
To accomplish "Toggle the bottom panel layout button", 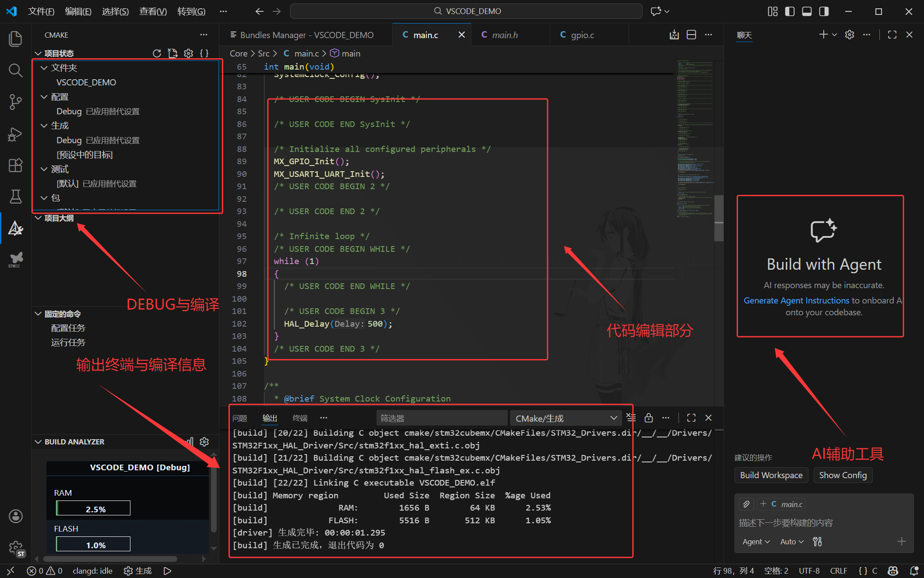I will tap(807, 11).
